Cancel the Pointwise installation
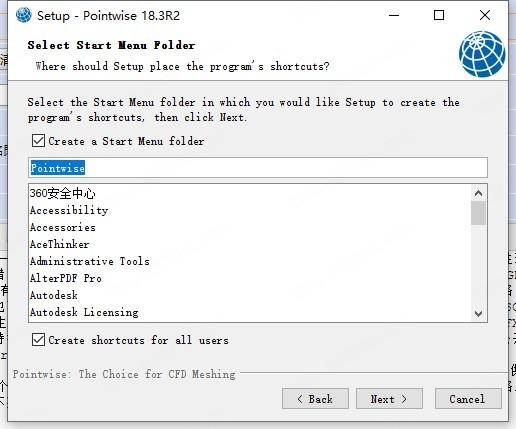Image resolution: width=516 pixels, height=429 pixels. pos(468,398)
